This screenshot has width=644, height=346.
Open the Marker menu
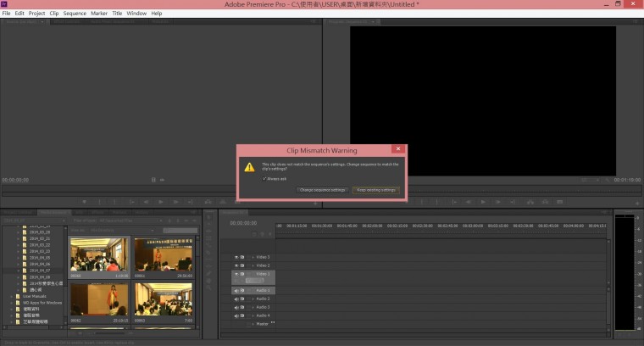click(99, 14)
